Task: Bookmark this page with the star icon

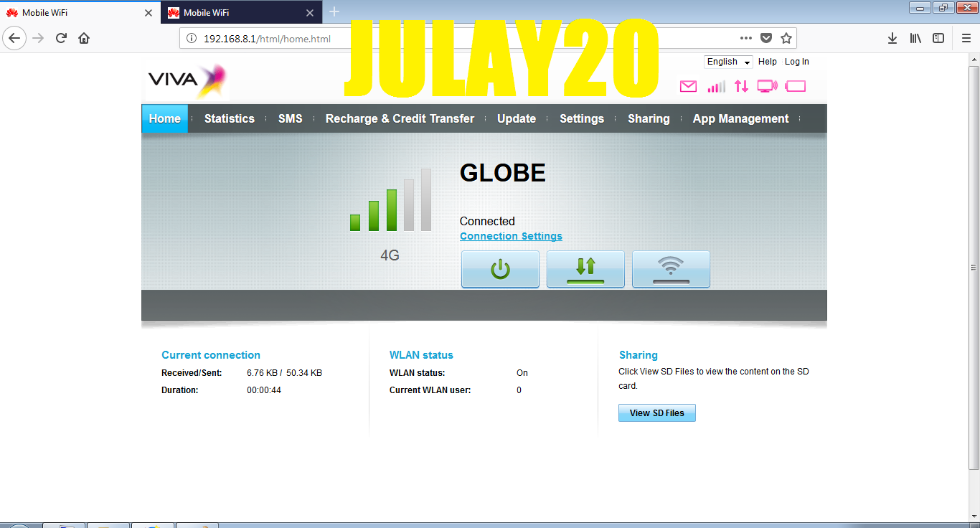Action: 786,38
